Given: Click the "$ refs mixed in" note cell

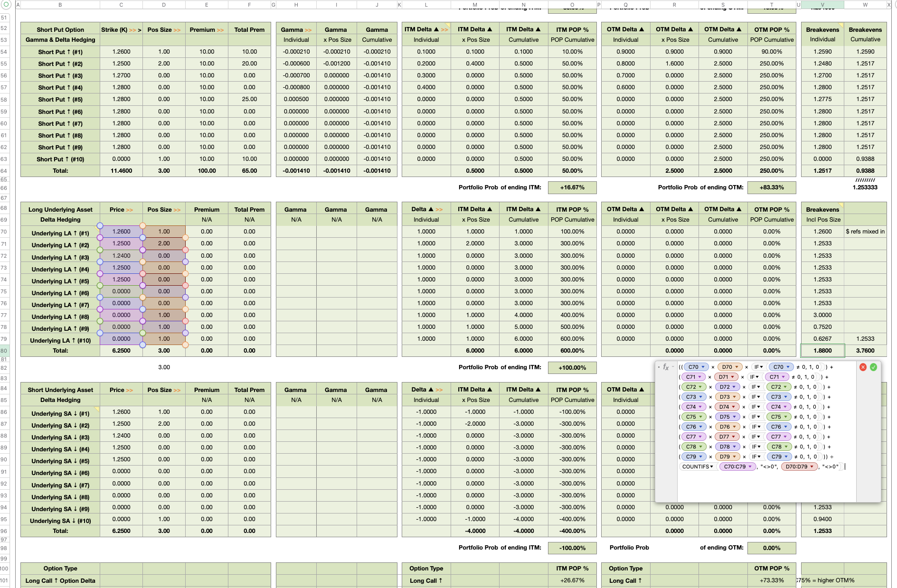Looking at the screenshot, I should click(865, 232).
